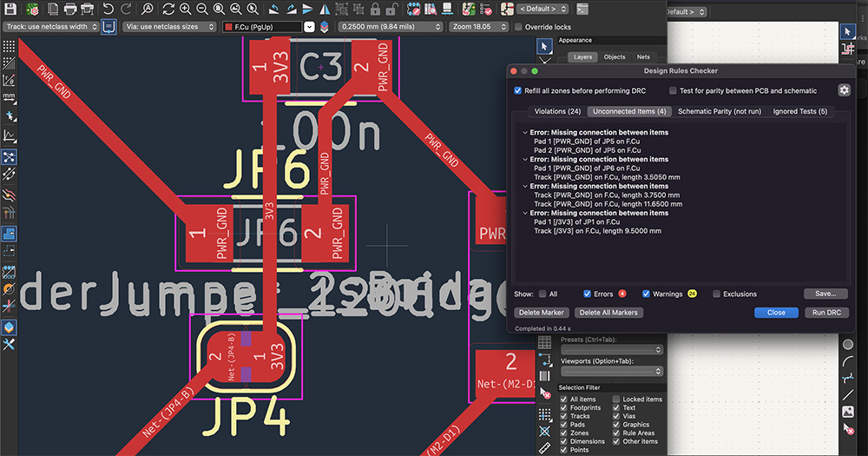Toggle Refill all zones before performing DRC
This screenshot has width=868, height=456.
point(517,91)
